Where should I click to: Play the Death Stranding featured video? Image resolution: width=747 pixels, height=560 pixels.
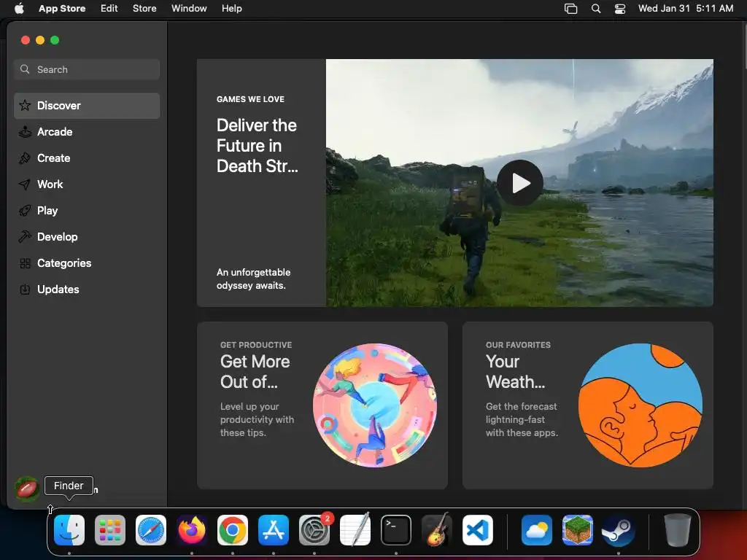[519, 183]
